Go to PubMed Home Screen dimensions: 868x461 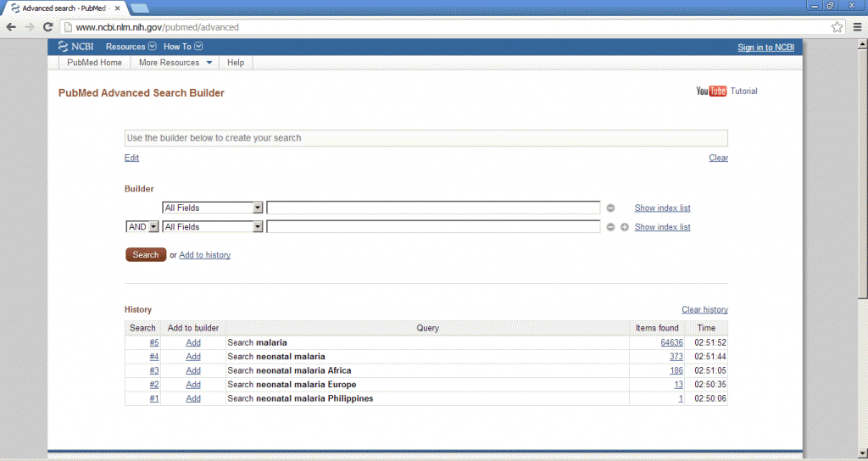click(x=94, y=63)
